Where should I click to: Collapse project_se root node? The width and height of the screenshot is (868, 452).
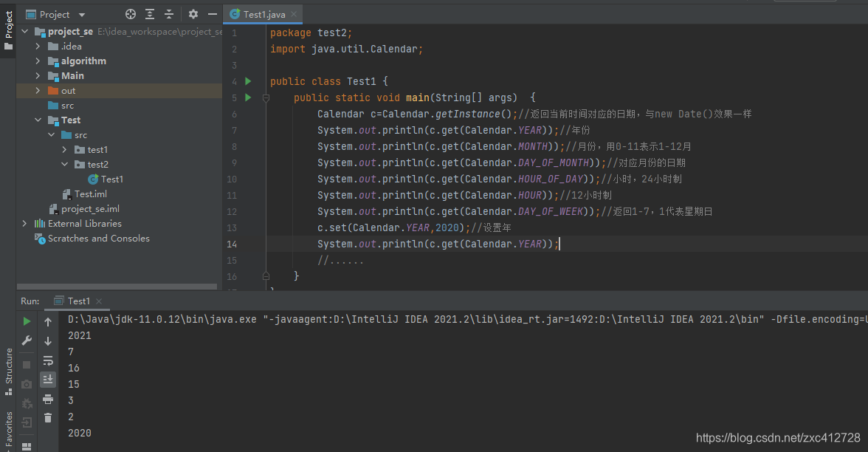(x=24, y=32)
